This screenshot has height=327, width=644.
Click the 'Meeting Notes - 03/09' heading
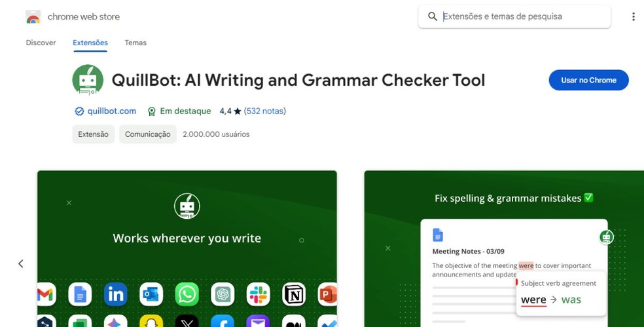(468, 252)
